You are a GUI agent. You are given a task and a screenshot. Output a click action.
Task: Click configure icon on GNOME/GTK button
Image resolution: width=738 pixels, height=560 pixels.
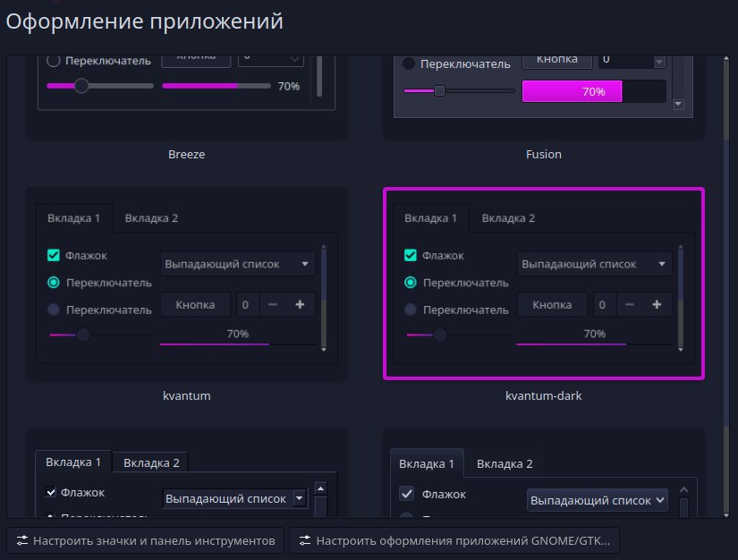coord(305,540)
